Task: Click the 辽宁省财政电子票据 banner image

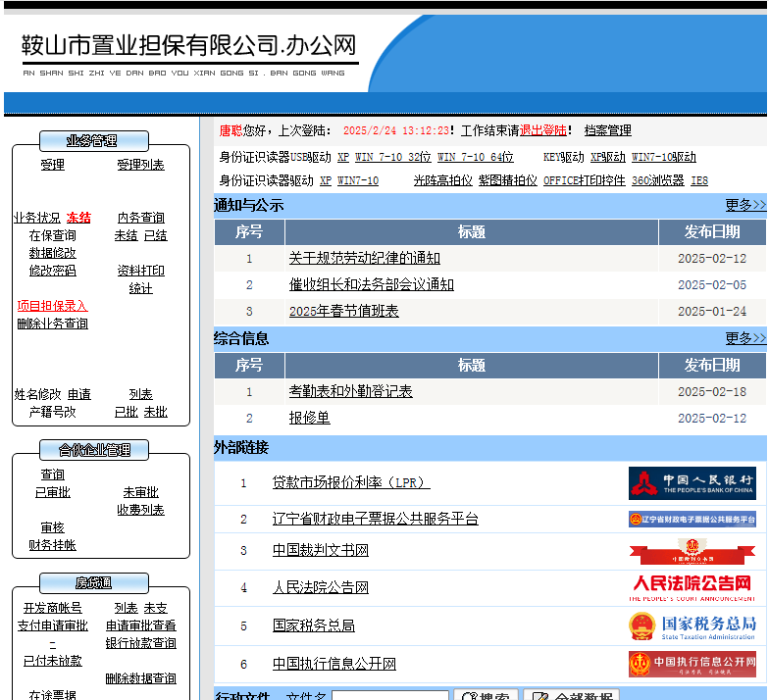Action: (692, 520)
